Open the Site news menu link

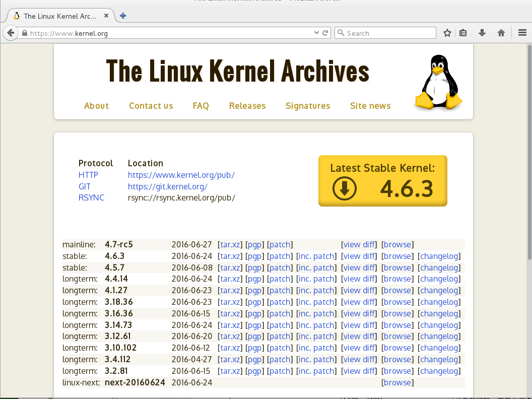tap(370, 106)
